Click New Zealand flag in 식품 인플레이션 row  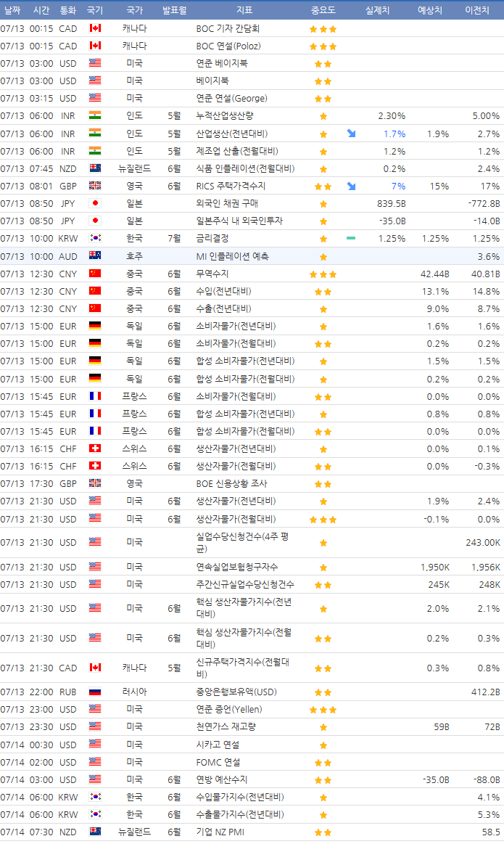tap(95, 168)
